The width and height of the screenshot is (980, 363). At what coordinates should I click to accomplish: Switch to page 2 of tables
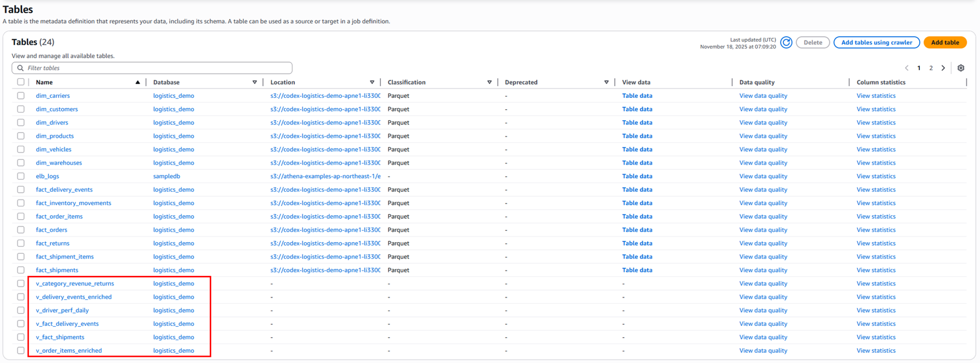click(x=931, y=68)
